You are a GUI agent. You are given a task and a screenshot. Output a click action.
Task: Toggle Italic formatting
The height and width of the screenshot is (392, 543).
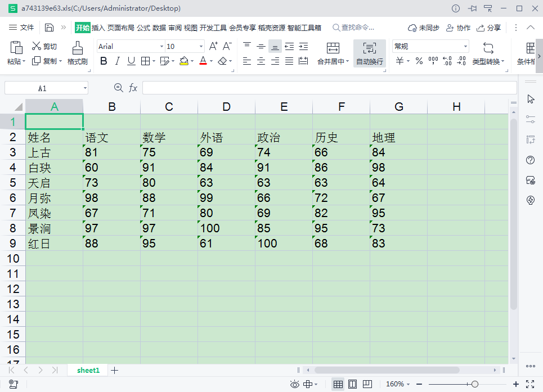118,61
